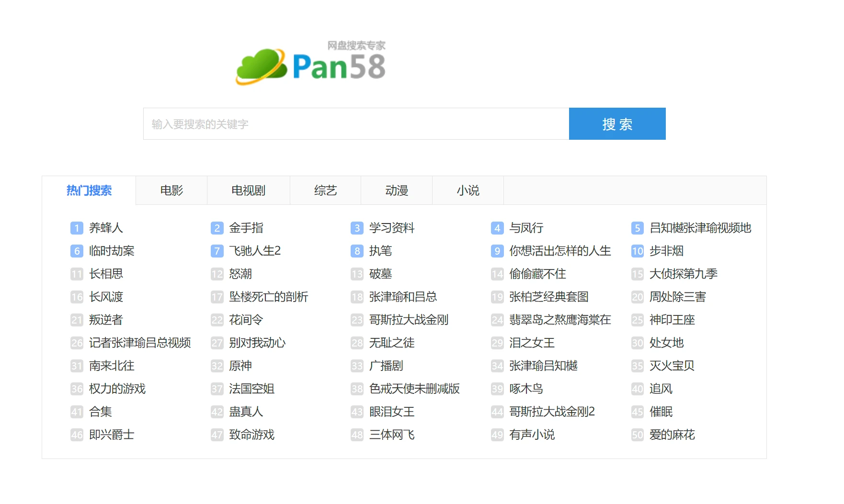844x504 pixels.
Task: Click the 怒潮 entry
Action: [240, 274]
